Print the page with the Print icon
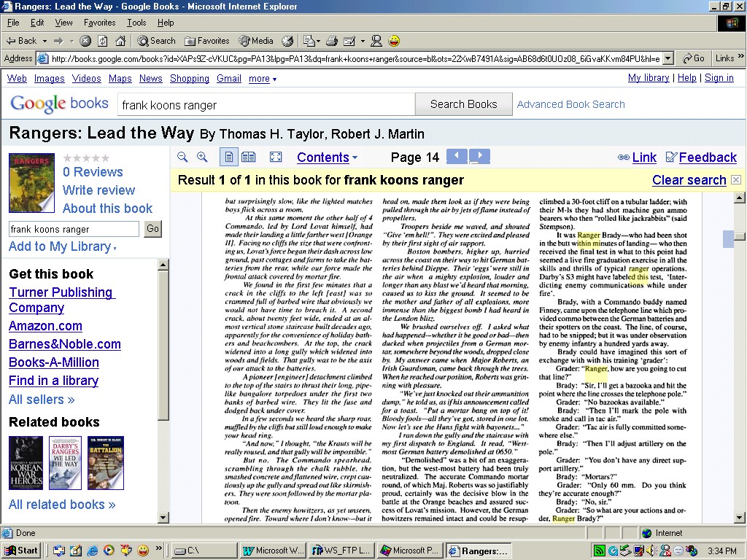 [x=332, y=41]
